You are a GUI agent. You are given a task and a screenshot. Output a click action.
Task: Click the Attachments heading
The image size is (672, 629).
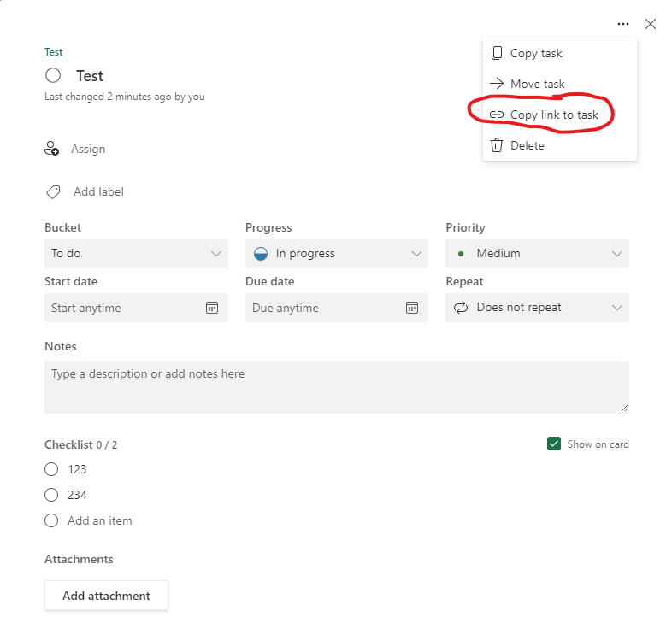(79, 559)
